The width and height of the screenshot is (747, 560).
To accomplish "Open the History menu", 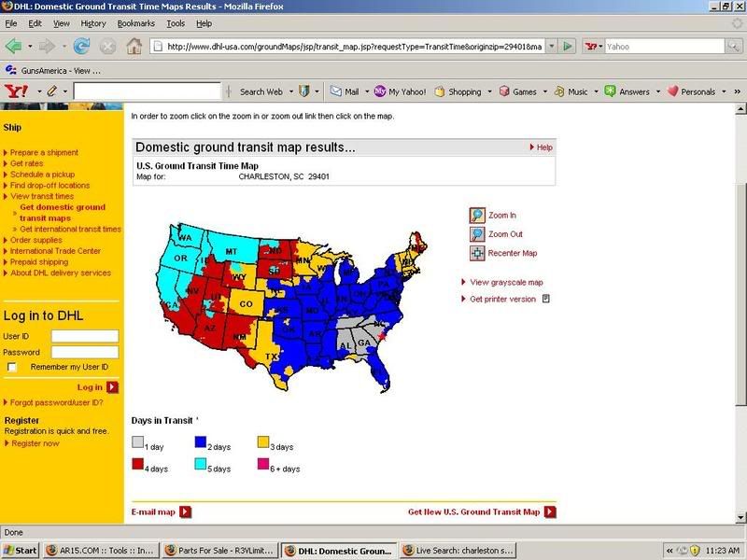I will pos(92,23).
